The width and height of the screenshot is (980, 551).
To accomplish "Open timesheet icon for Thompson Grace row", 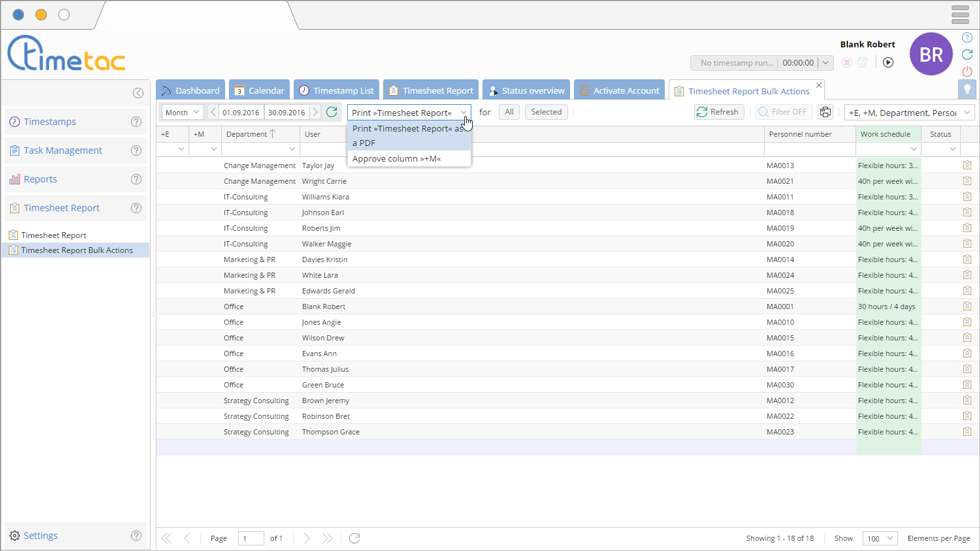I will (x=967, y=432).
